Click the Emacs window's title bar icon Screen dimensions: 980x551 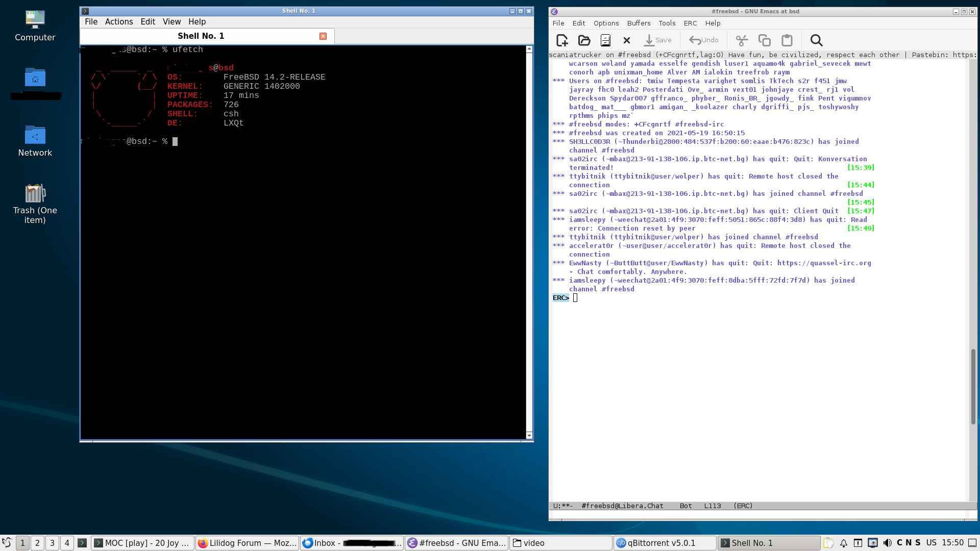[554, 11]
